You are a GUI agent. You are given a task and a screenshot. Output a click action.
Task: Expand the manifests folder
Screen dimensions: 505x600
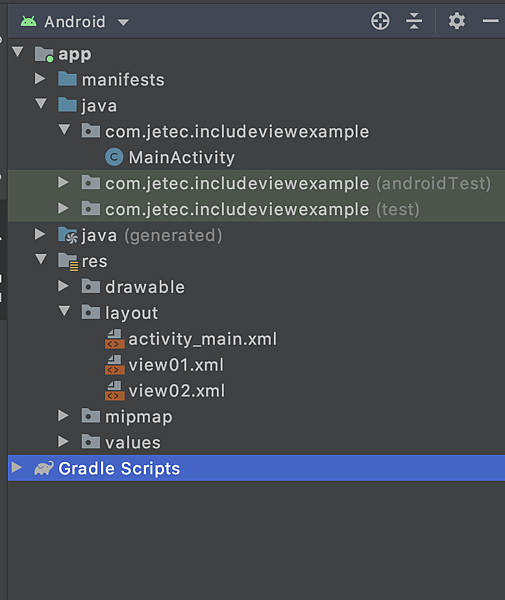[40, 79]
